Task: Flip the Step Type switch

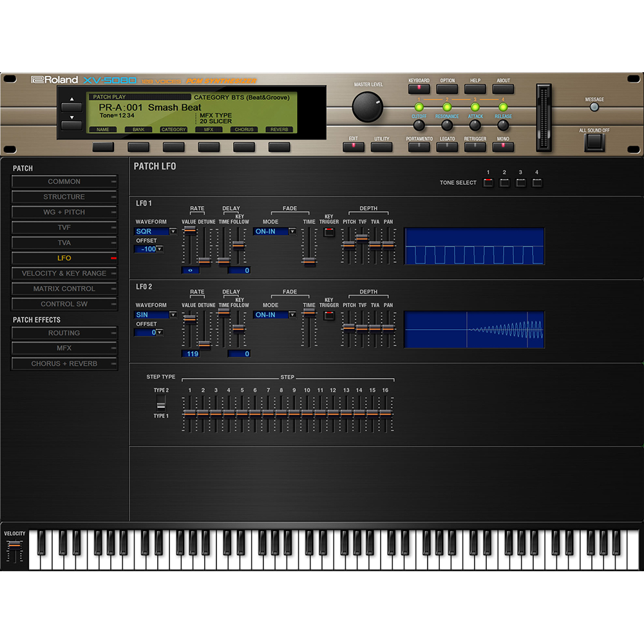Action: click(x=161, y=403)
